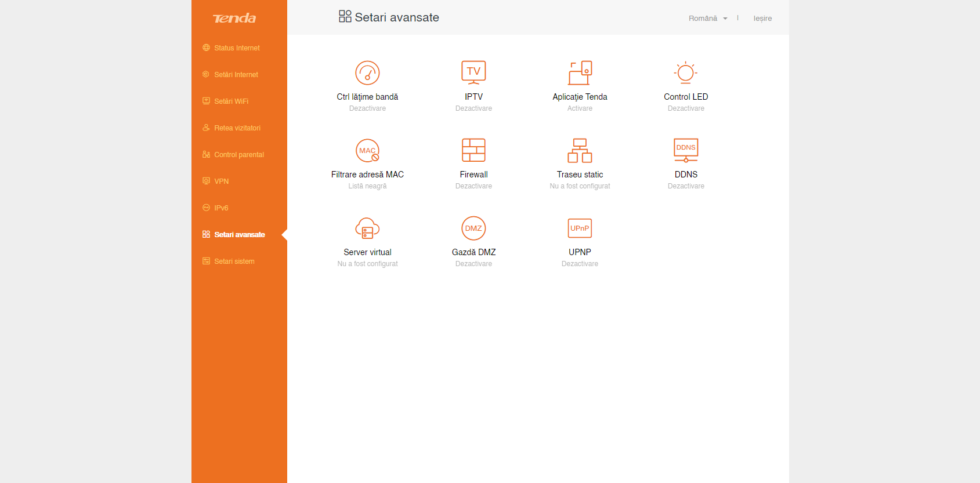Open Setări WiFi from the sidebar
The image size is (980, 483).
pyautogui.click(x=231, y=101)
